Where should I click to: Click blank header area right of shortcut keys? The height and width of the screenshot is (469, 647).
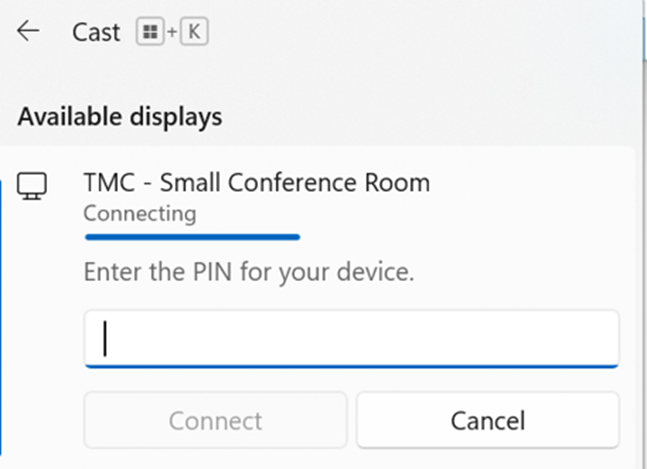[413, 32]
